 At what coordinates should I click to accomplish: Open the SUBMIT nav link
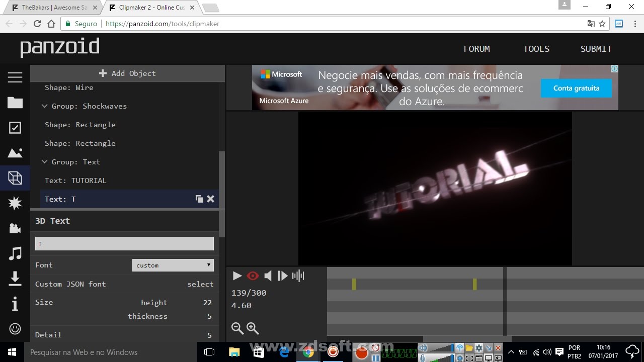pos(596,49)
